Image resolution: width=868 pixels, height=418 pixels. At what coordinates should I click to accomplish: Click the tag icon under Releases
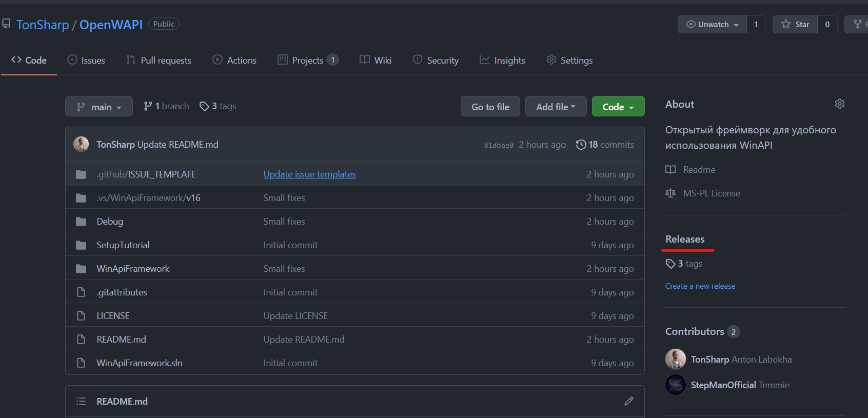pos(670,264)
